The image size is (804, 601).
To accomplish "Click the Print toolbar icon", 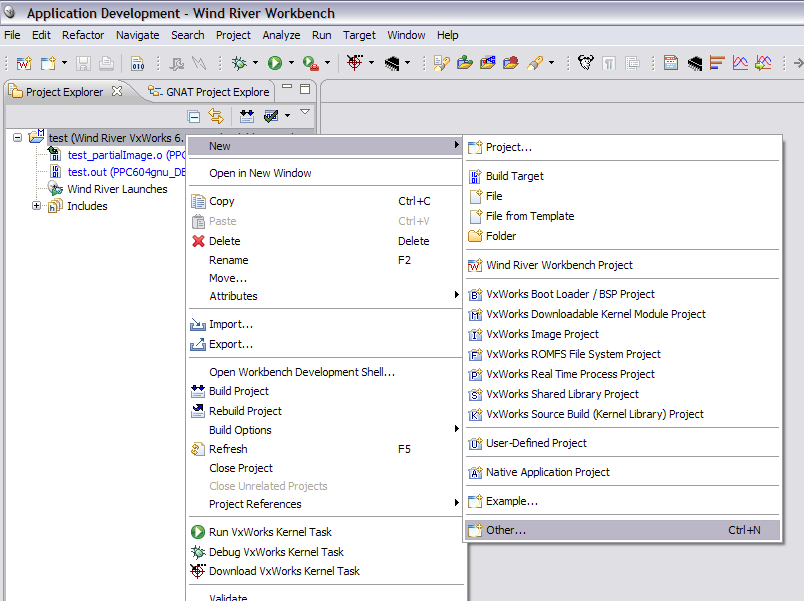I will tap(106, 63).
